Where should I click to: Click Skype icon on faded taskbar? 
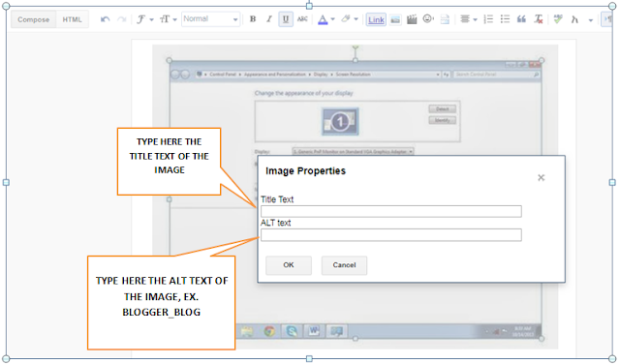click(292, 331)
